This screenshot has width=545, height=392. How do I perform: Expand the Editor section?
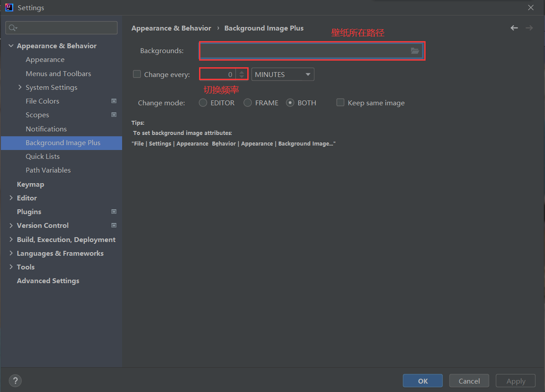click(11, 198)
